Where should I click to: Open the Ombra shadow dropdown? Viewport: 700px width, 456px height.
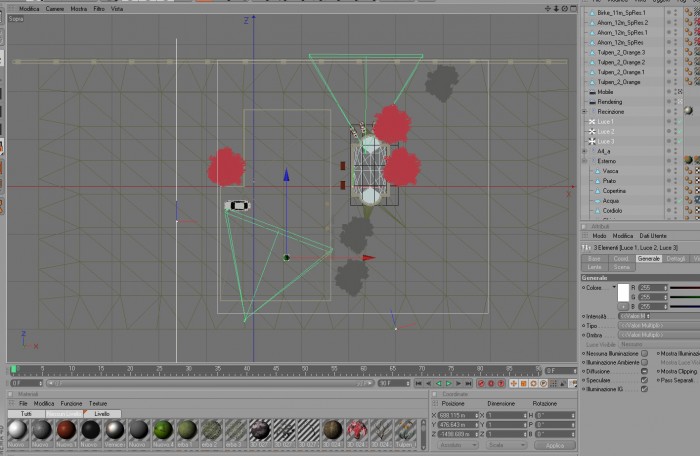click(x=658, y=335)
